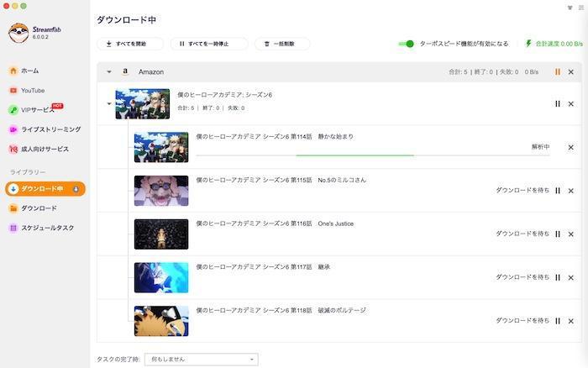Image resolution: width=588 pixels, height=368 pixels.
Task: Pause all tasks with すべてを一時停止
Action: pyautogui.click(x=209, y=44)
